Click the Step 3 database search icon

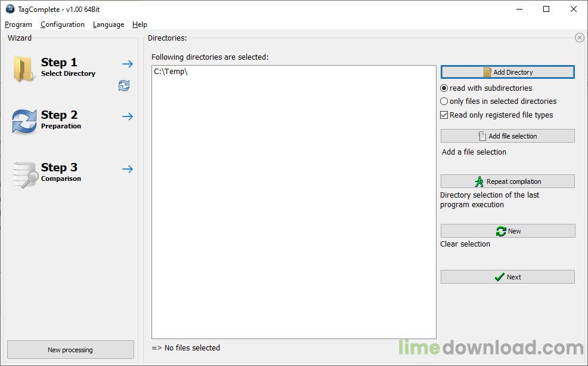[x=25, y=174]
